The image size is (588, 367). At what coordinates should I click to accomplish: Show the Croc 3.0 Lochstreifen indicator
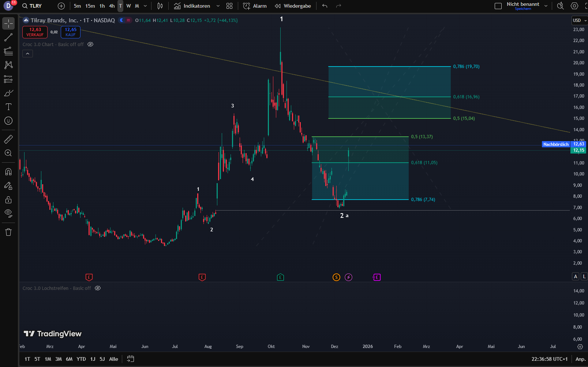click(98, 288)
